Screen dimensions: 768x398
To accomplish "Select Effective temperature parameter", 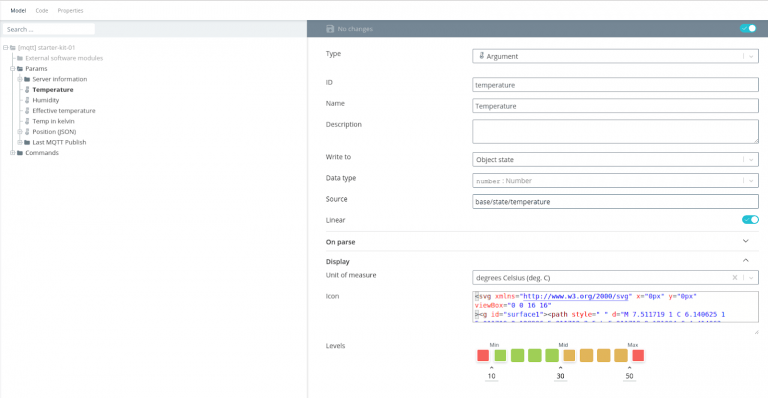I will 64,111.
